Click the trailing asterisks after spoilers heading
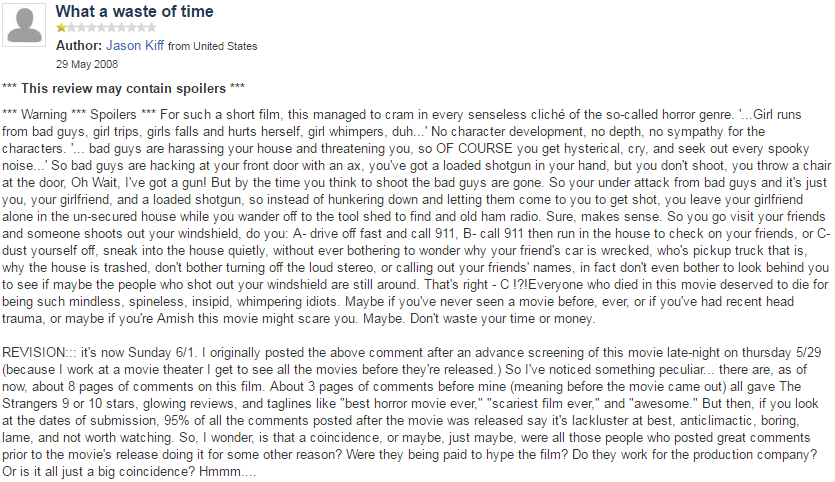Image resolution: width=835 pixels, height=482 pixels. pyautogui.click(x=238, y=87)
